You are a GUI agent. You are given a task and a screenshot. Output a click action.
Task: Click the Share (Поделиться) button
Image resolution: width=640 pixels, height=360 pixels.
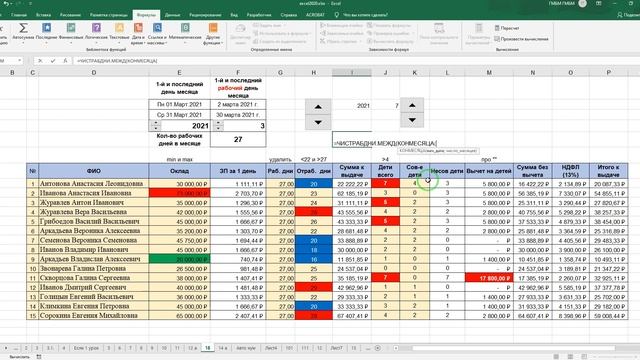coord(629,15)
